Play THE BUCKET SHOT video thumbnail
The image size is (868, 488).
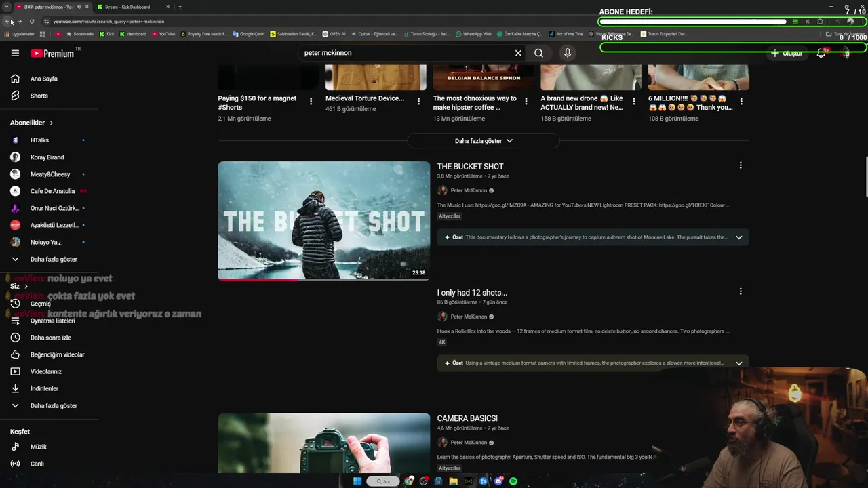pyautogui.click(x=324, y=220)
